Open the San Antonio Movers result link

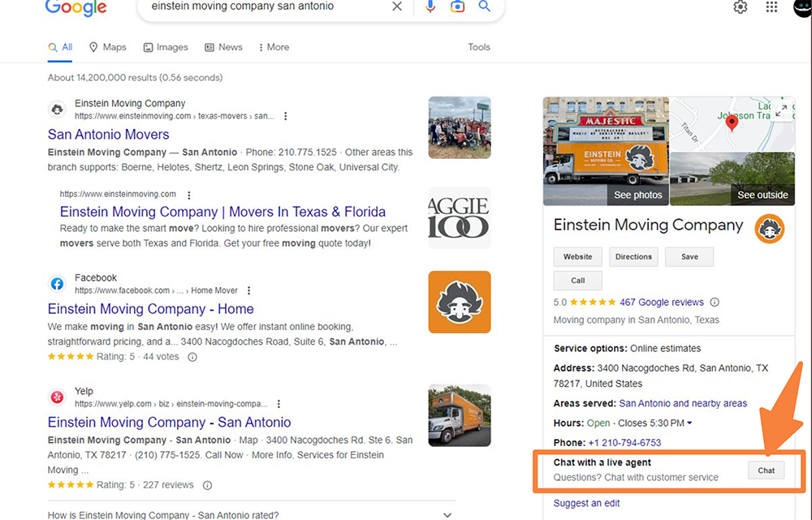click(108, 135)
